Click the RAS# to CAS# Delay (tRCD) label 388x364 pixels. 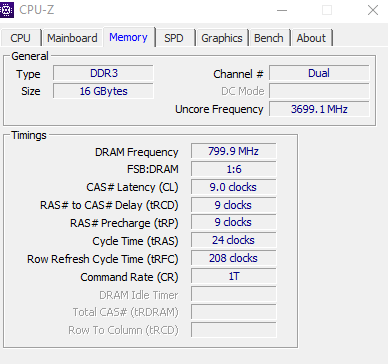coord(109,205)
